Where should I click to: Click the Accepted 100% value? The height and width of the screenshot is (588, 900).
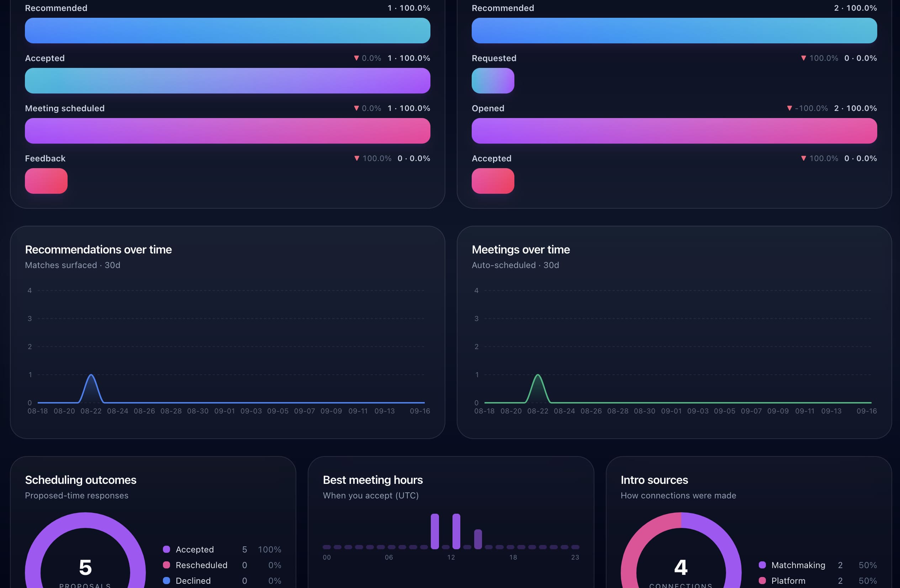pyautogui.click(x=269, y=550)
